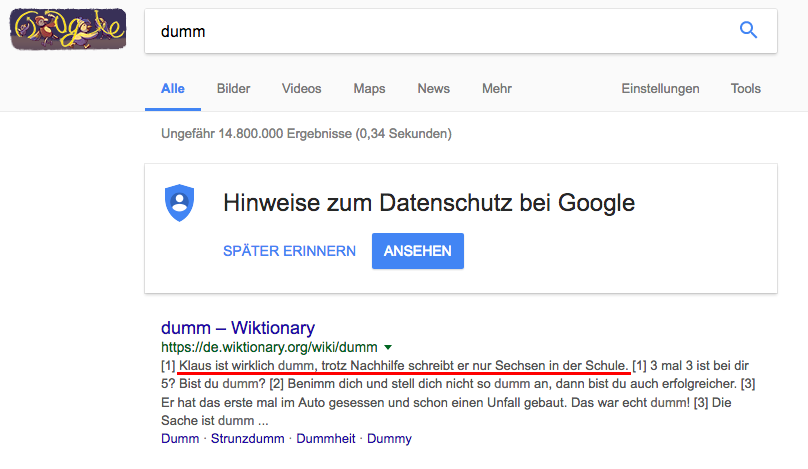Click the ANSEHEN button
Viewport: 808px width, 469px height.
click(x=418, y=251)
